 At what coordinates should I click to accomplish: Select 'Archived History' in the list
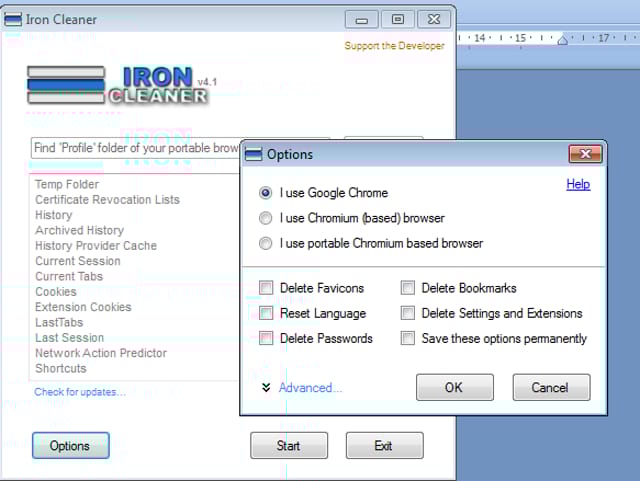[x=80, y=230]
